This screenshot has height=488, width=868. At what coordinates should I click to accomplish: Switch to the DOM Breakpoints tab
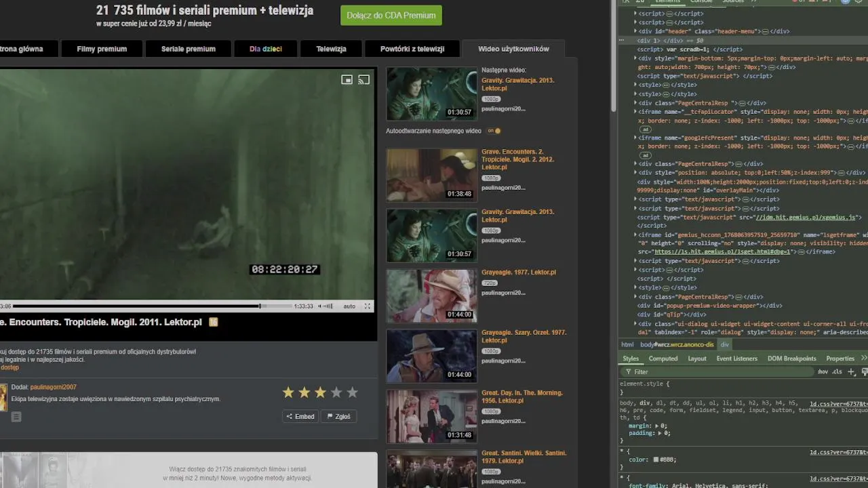(x=791, y=359)
